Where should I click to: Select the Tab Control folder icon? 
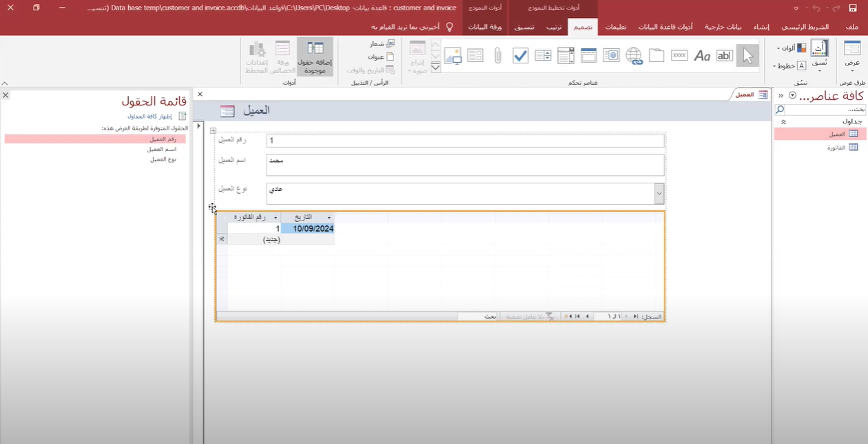pos(657,56)
